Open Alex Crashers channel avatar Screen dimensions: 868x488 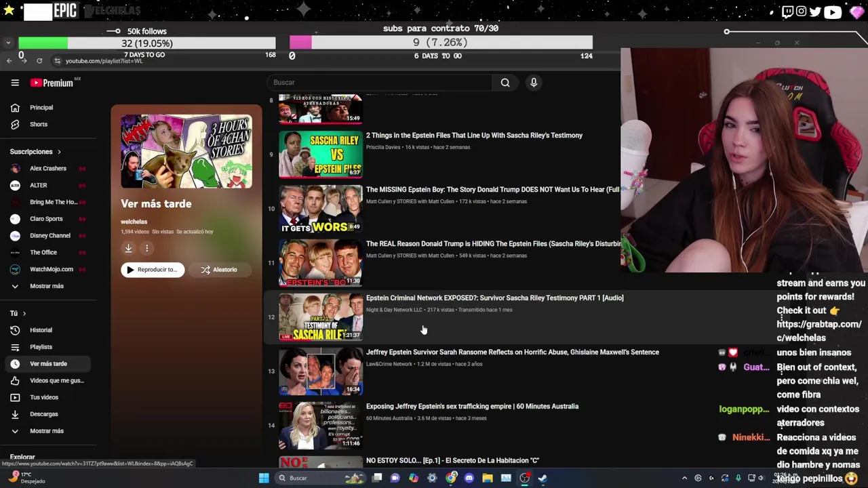(15, 168)
